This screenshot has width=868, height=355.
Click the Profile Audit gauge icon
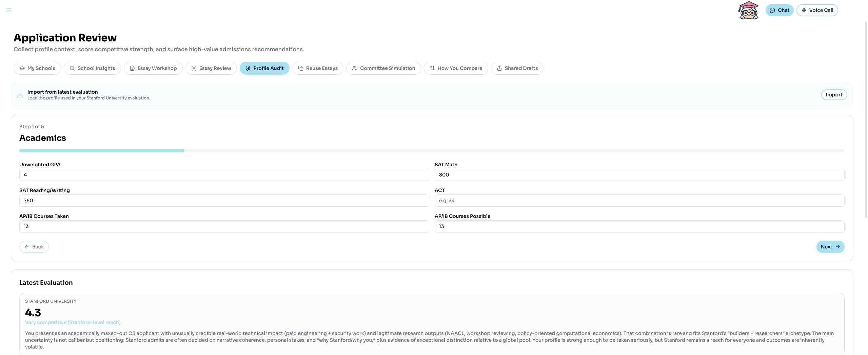(248, 68)
